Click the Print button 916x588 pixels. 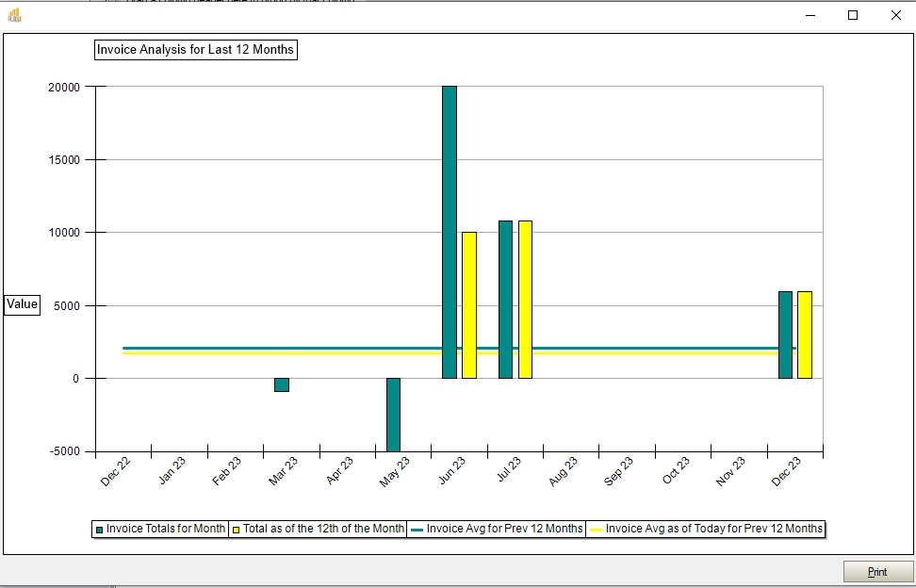point(877,572)
